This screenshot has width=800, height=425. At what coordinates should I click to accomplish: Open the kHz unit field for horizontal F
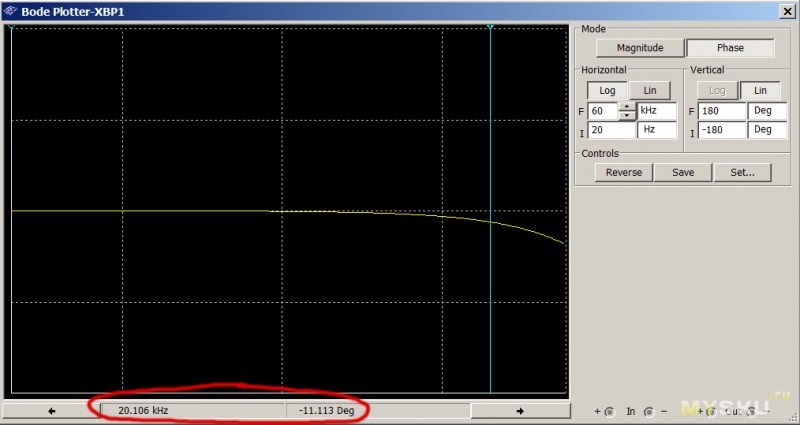coord(657,111)
